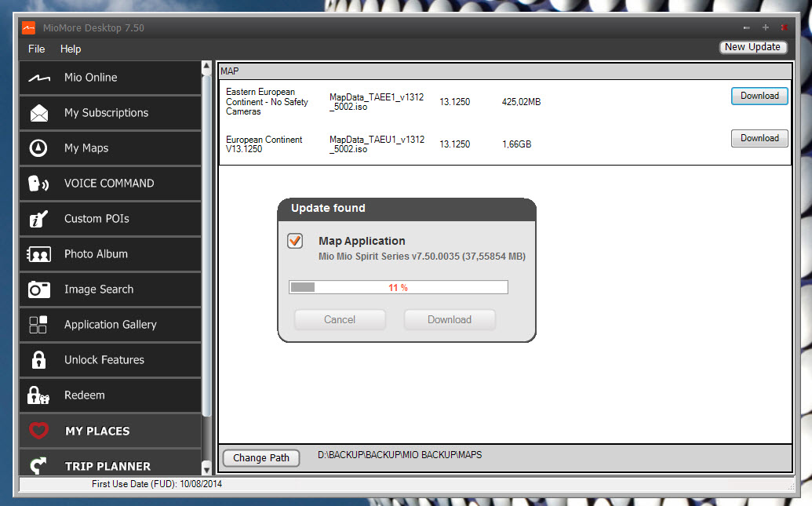Viewport: 812px width, 506px height.
Task: Click the 1,66GB size value
Action: pos(516,144)
